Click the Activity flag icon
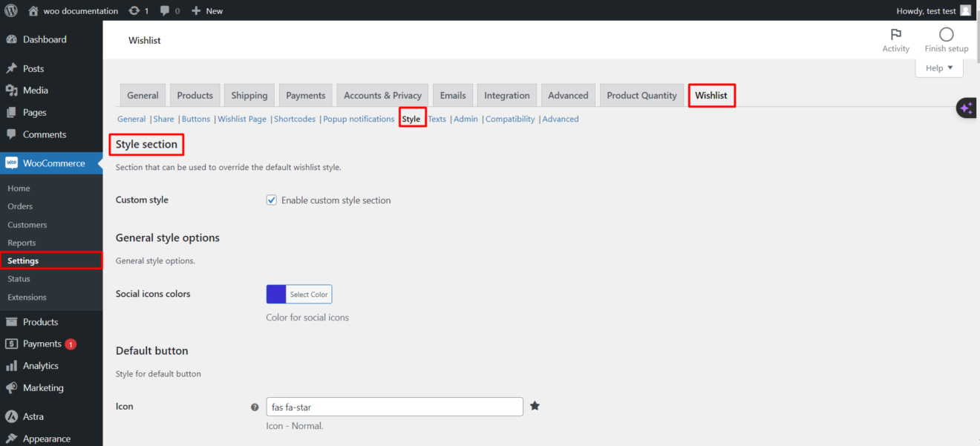 (895, 34)
